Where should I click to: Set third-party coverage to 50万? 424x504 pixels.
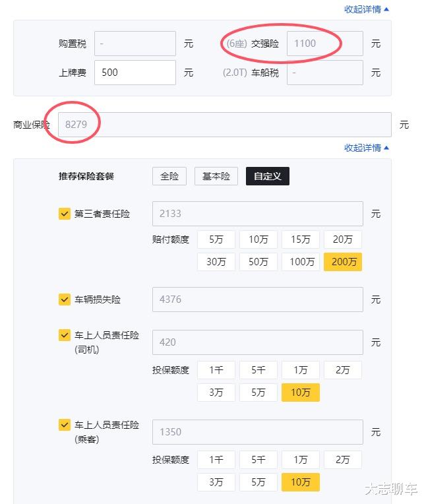pos(258,262)
